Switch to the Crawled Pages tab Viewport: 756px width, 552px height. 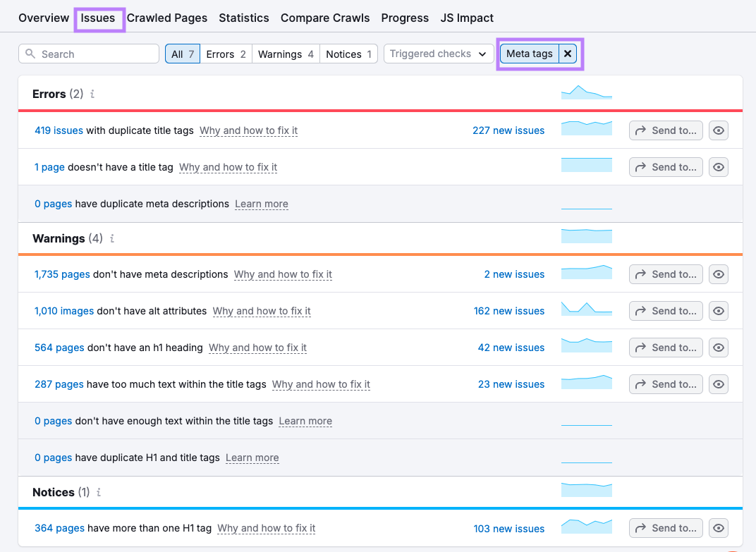click(167, 18)
